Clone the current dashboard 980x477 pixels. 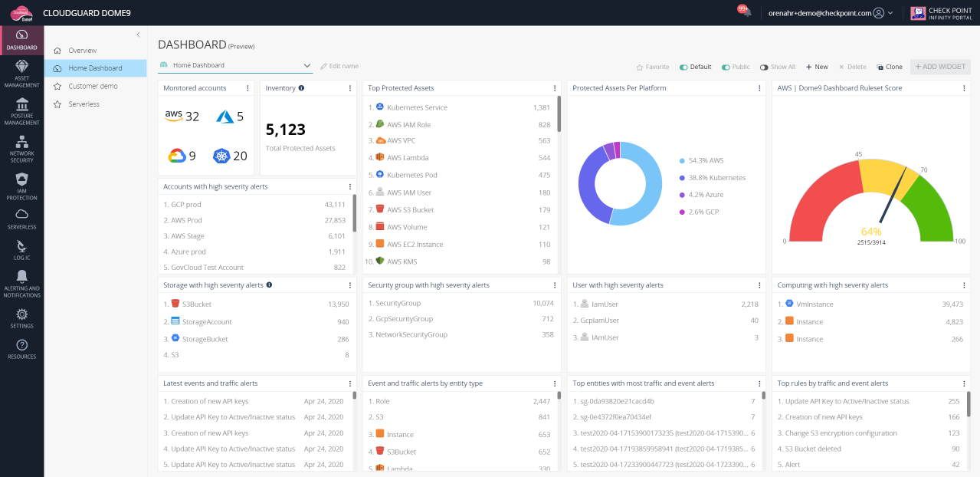point(890,67)
